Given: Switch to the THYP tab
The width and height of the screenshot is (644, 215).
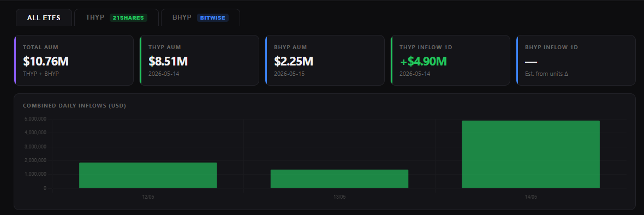Looking at the screenshot, I should coord(116,17).
